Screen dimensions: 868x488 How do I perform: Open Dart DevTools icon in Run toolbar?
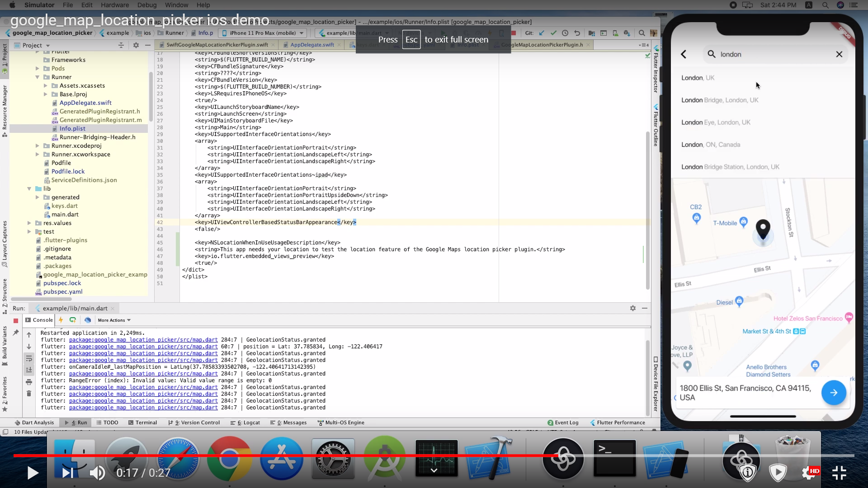(x=88, y=320)
